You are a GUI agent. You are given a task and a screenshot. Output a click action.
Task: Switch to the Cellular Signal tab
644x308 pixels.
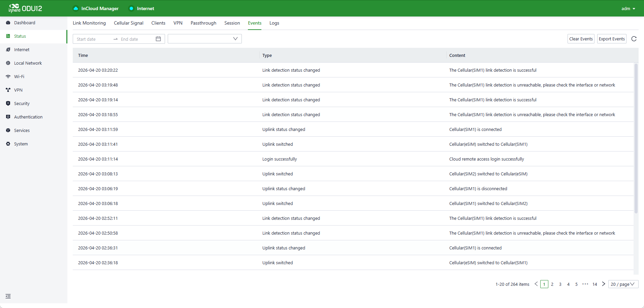[128, 23]
